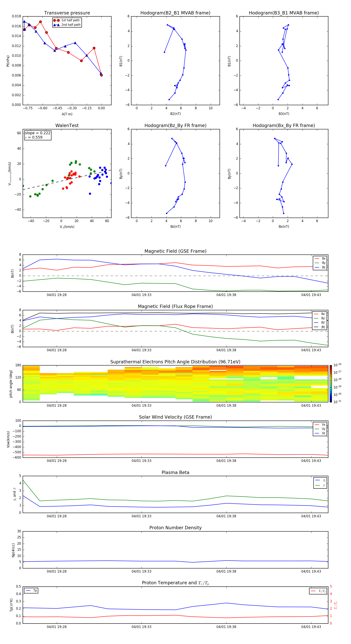Click the 'Plasma Beta' plot title
Screen dimensions: 351x644
click(175, 472)
